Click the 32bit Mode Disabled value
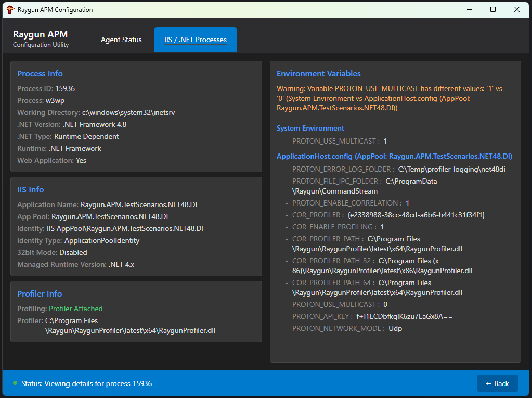 click(x=73, y=252)
